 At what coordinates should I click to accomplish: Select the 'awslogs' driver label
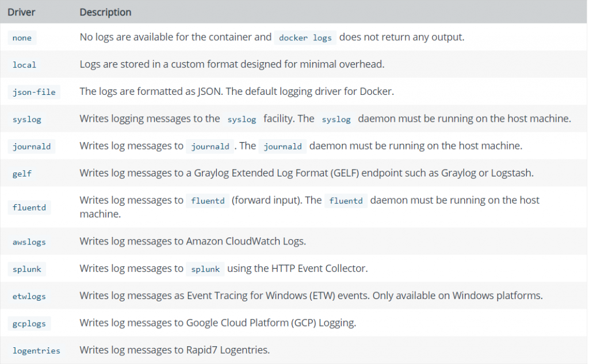(29, 242)
